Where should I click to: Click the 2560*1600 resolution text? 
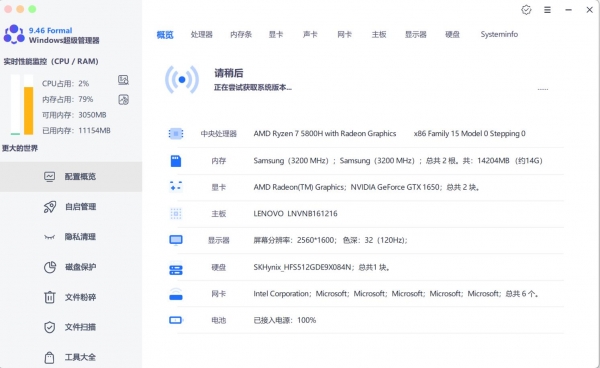pyautogui.click(x=316, y=240)
